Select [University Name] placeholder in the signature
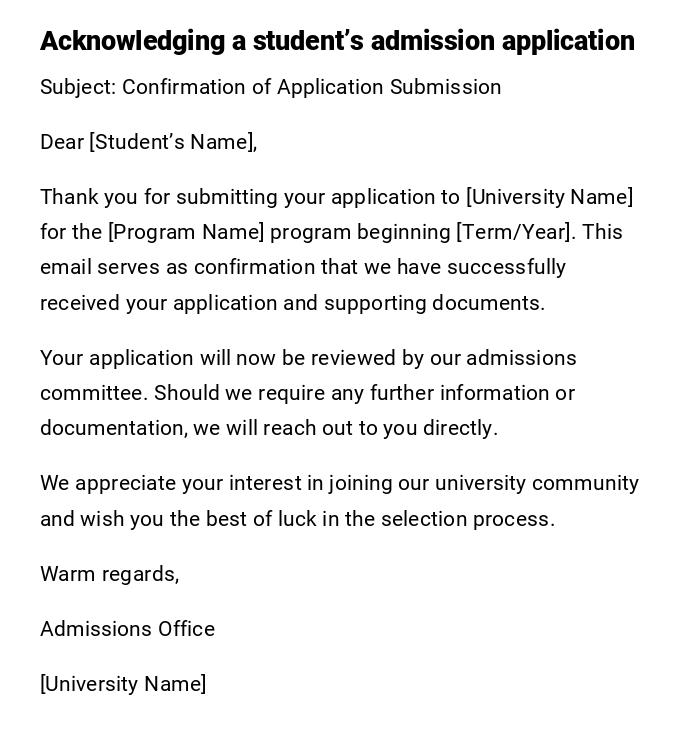700x746 pixels. pos(123,684)
